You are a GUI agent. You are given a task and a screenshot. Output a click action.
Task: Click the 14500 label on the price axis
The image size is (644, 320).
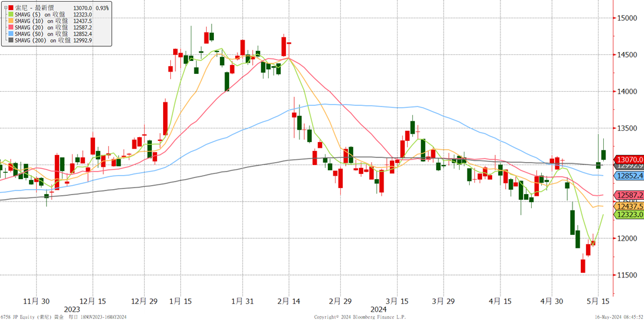(x=628, y=54)
